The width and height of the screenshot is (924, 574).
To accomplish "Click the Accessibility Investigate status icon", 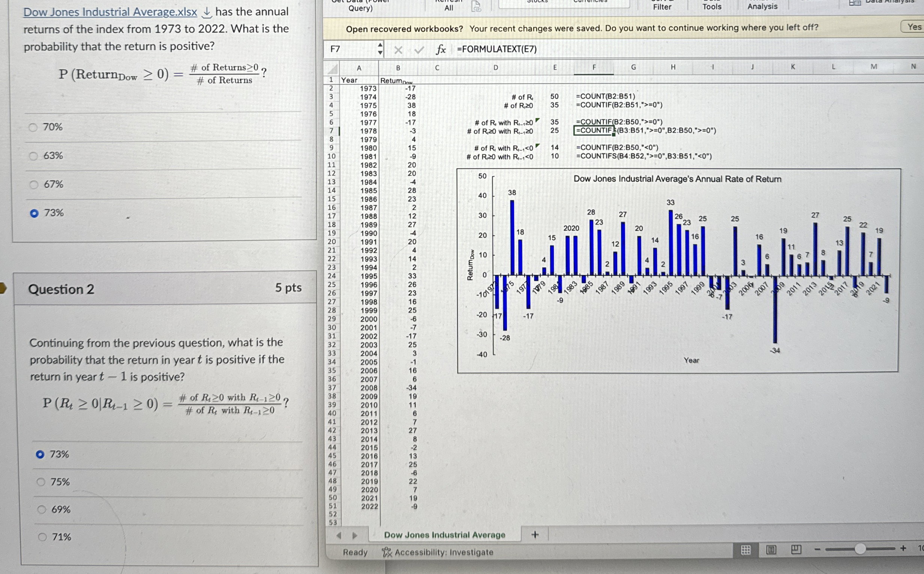I will (x=387, y=552).
